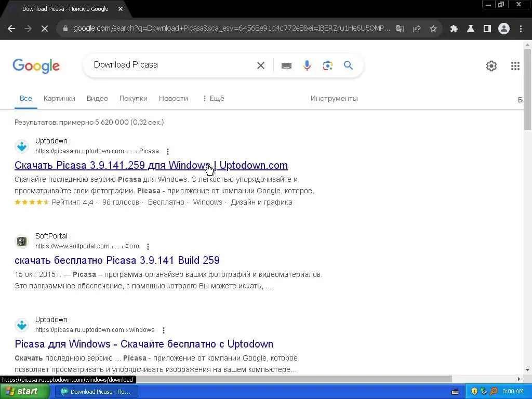Click the SoftPortal site name
Viewport: 532px width, 399px height.
pyautogui.click(x=51, y=236)
